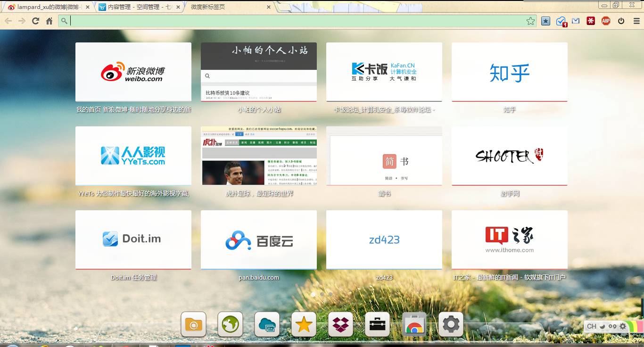644x347 pixels.
Task: Bookmark this page with the star outline
Action: coord(531,21)
